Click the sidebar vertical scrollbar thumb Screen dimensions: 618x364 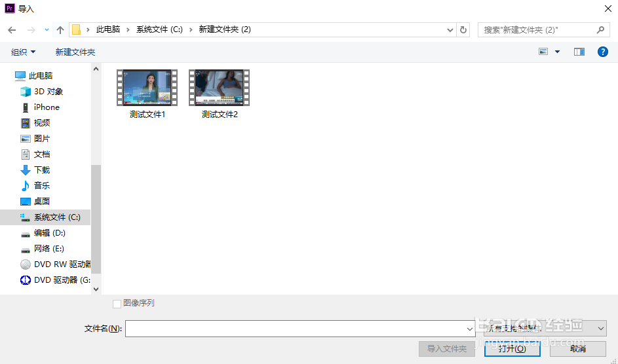pyautogui.click(x=96, y=219)
